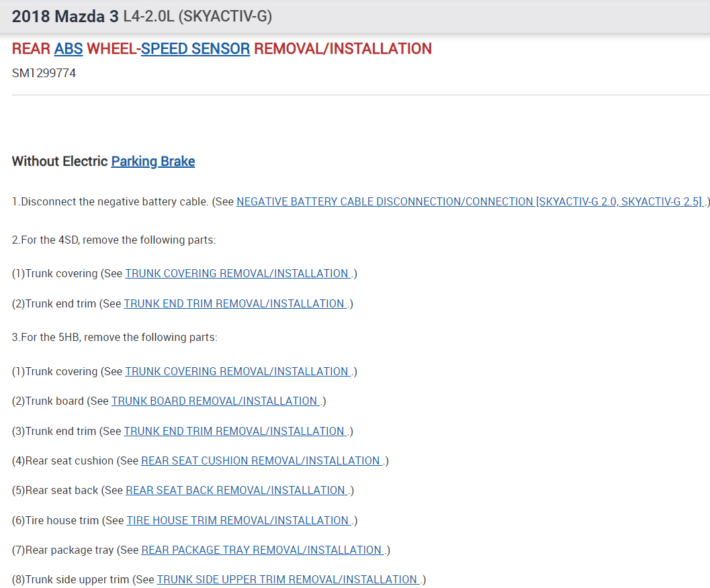This screenshot has height=588, width=710.
Task: Open REAR PACKAGE TRAY REMOVAL/INSTALLATION link
Action: (263, 550)
